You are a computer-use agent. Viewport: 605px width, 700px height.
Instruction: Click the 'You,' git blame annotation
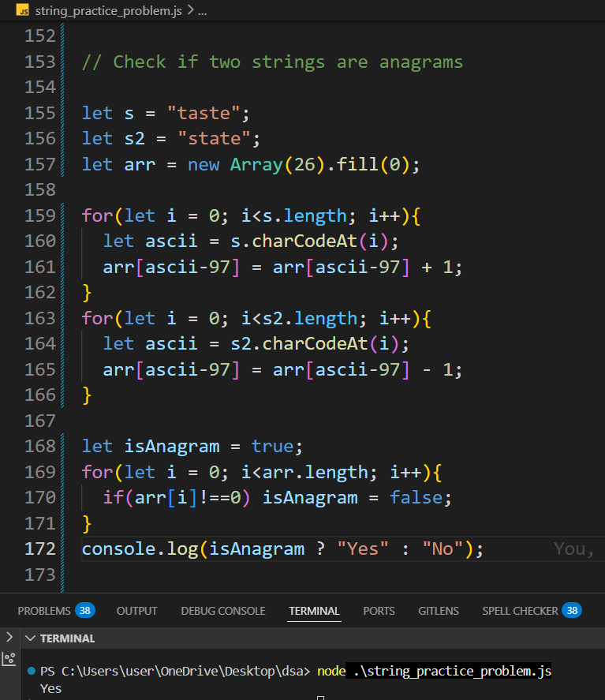573,549
